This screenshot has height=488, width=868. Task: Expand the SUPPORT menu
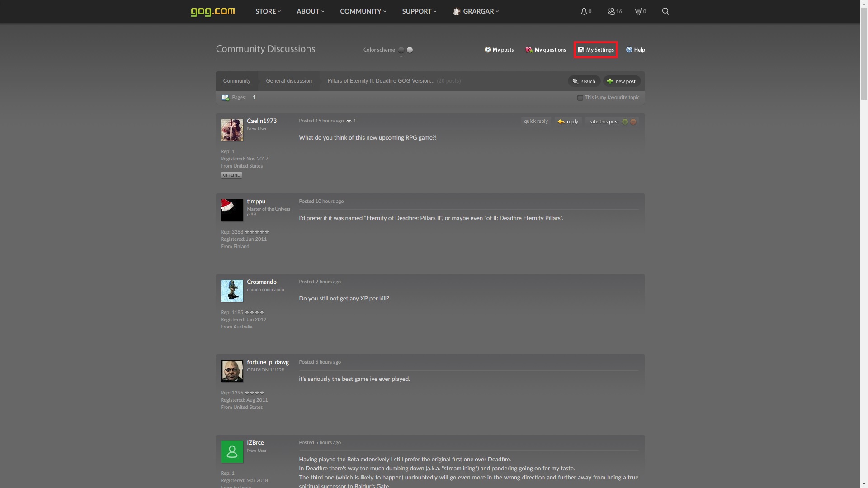coord(419,11)
